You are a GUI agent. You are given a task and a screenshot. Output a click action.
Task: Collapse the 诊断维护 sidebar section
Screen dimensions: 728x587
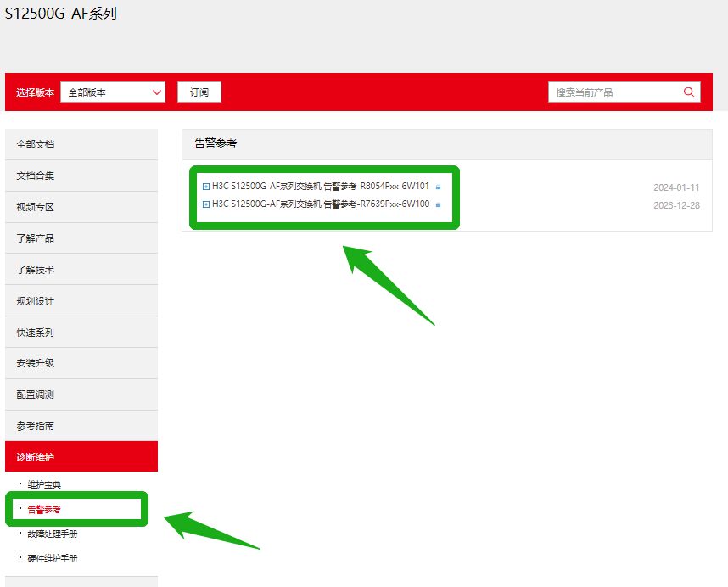tap(81, 457)
